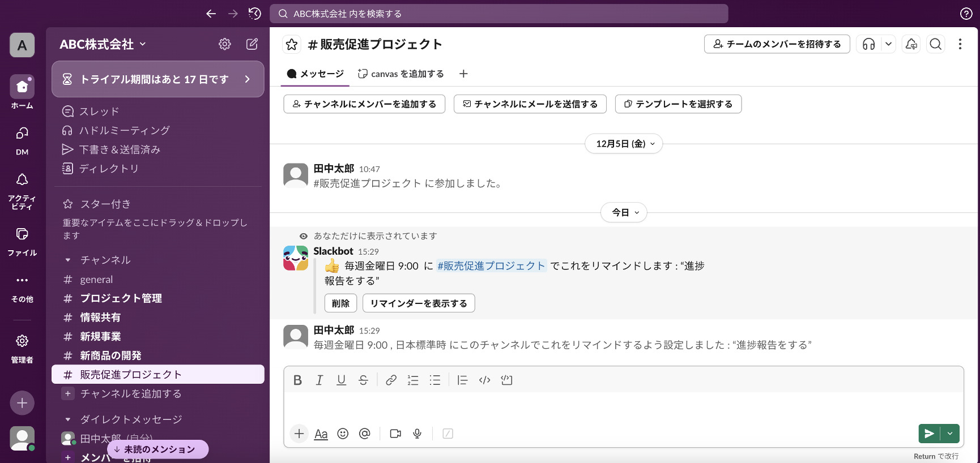Image resolution: width=980 pixels, height=463 pixels.
Task: Open channel more actions three dots
Action: (x=960, y=44)
